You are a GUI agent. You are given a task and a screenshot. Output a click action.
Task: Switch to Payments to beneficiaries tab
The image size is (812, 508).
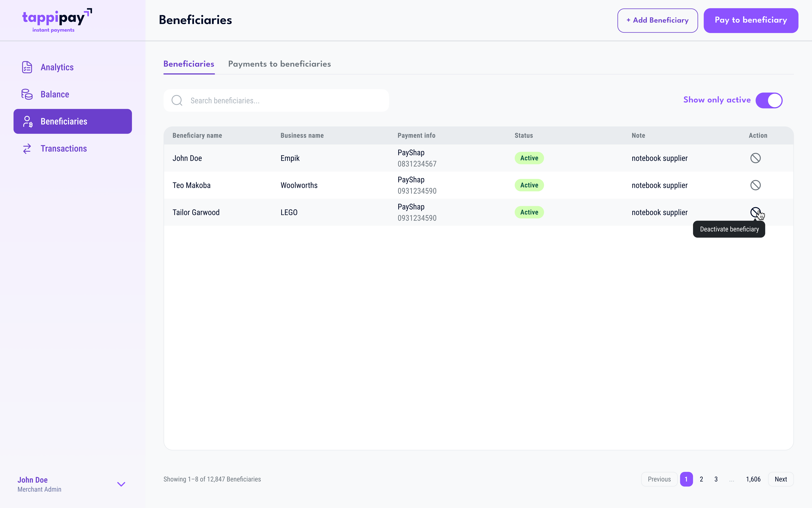point(280,64)
